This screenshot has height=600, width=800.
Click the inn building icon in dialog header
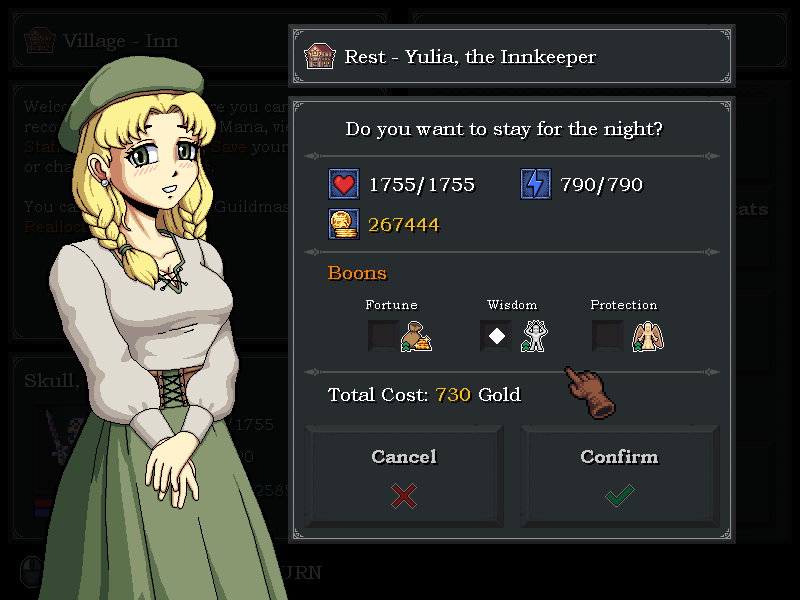coord(320,56)
